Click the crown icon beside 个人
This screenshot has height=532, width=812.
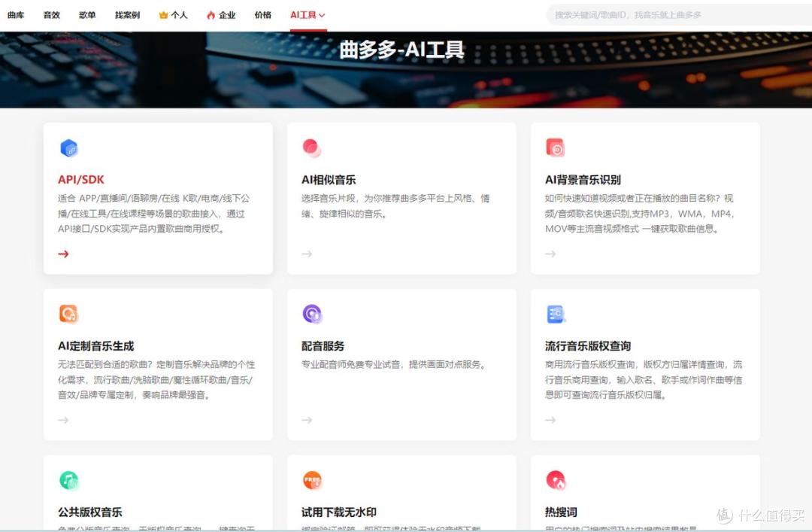click(x=163, y=15)
